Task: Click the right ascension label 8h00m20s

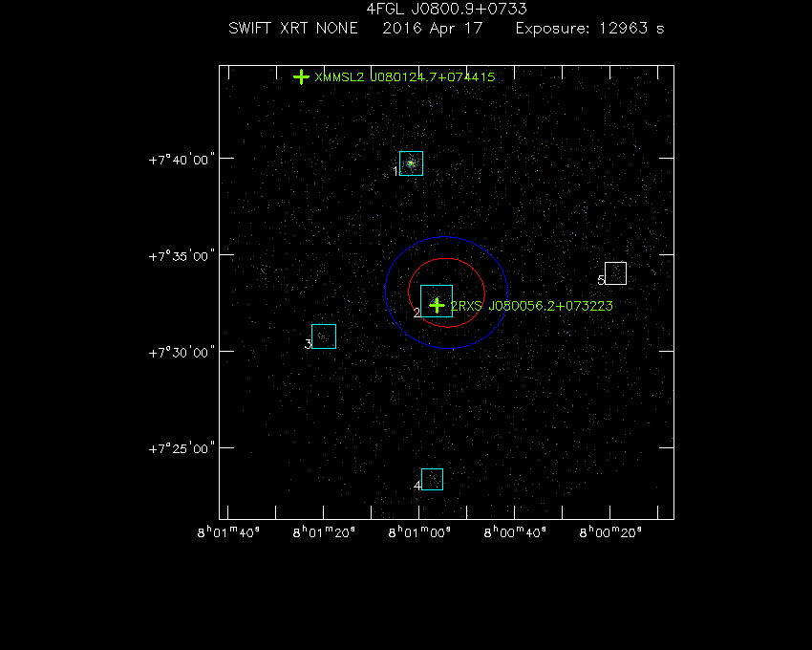Action: click(x=610, y=531)
